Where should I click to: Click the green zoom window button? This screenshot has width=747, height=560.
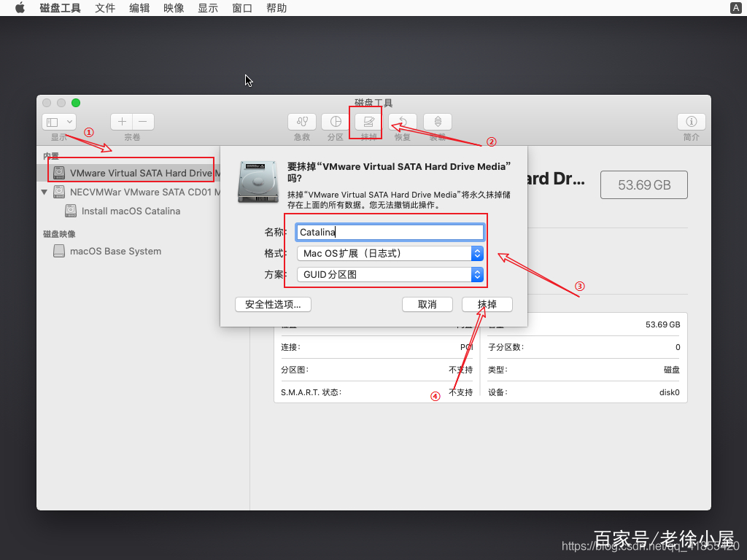(76, 103)
